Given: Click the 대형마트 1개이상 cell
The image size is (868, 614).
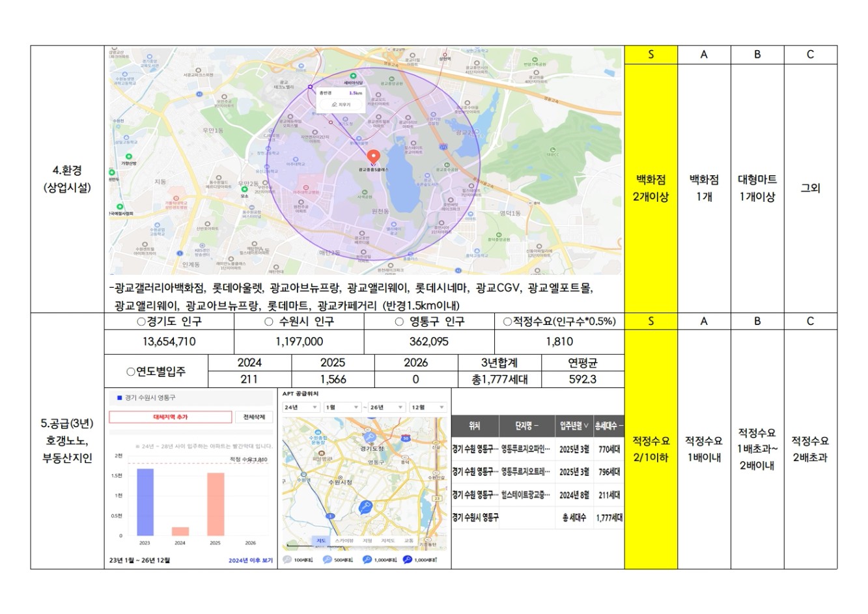Looking at the screenshot, I should (757, 188).
